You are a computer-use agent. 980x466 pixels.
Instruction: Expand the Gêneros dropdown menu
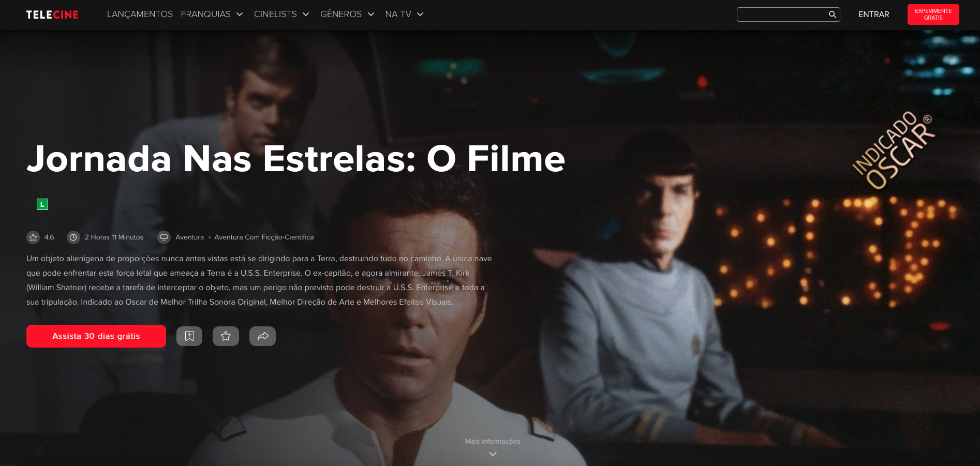tap(347, 14)
